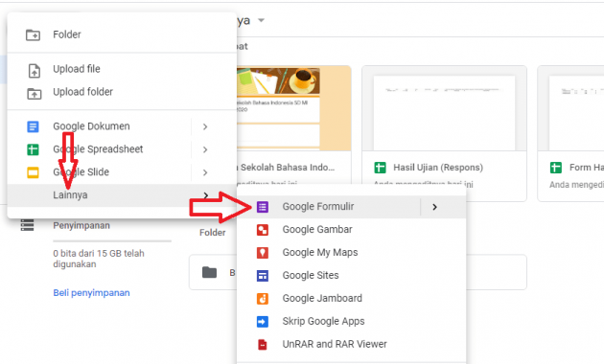
Task: Click the orange Google Jamboard icon
Action: coord(263,299)
